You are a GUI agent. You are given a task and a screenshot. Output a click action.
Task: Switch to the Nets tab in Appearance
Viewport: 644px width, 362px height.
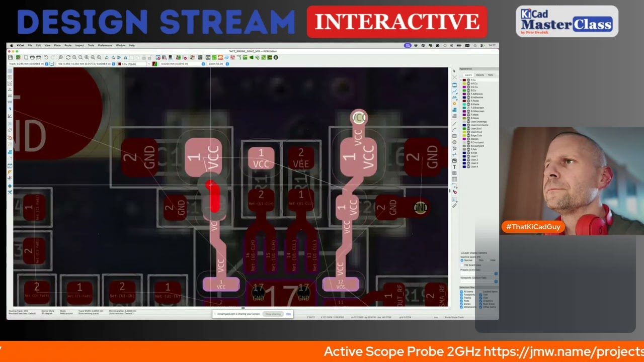coord(491,75)
